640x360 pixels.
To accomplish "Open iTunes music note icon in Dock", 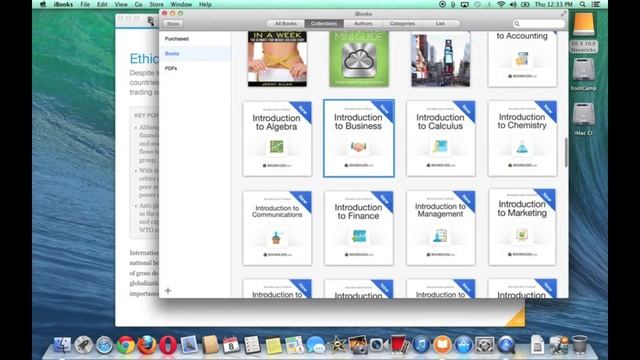I will coord(421,345).
